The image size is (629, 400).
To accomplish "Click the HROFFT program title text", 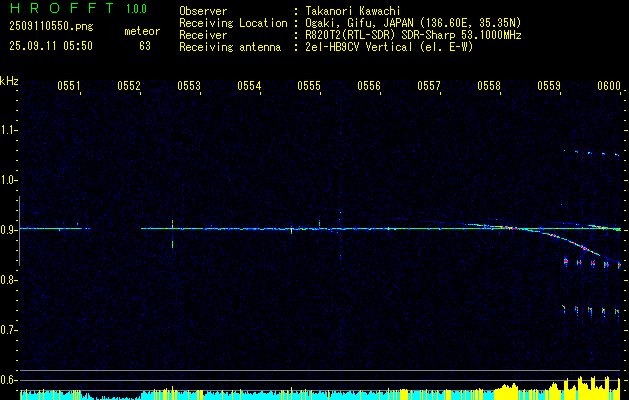I will click(x=62, y=8).
